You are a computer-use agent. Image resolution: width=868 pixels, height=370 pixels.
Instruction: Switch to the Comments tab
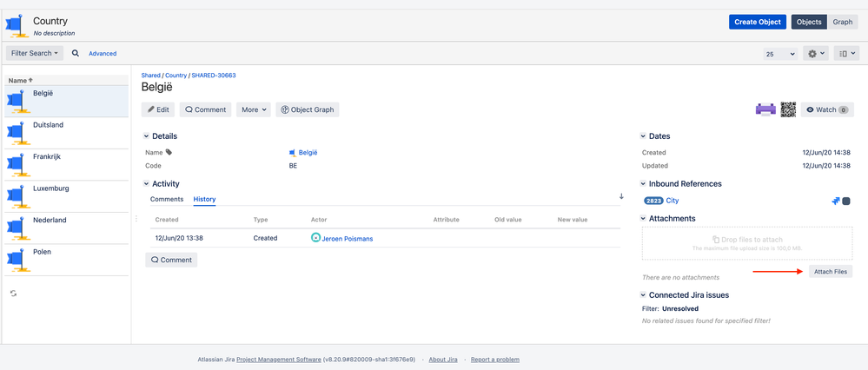[167, 199]
